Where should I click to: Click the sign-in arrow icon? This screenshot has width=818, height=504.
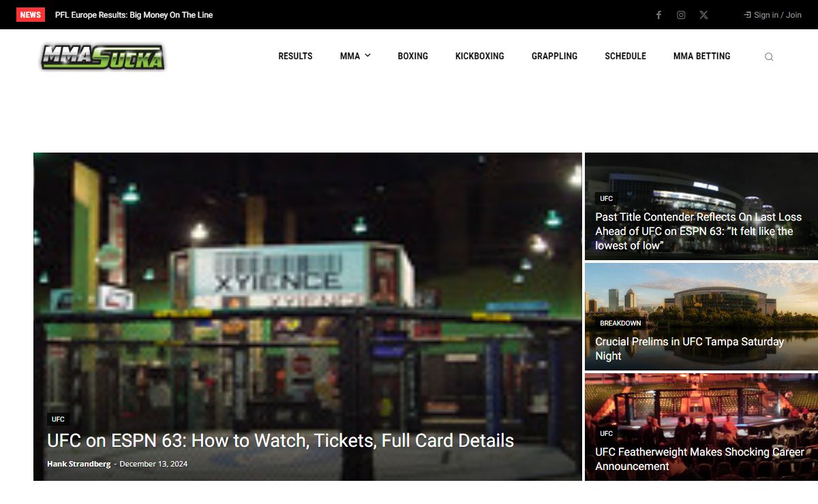747,15
